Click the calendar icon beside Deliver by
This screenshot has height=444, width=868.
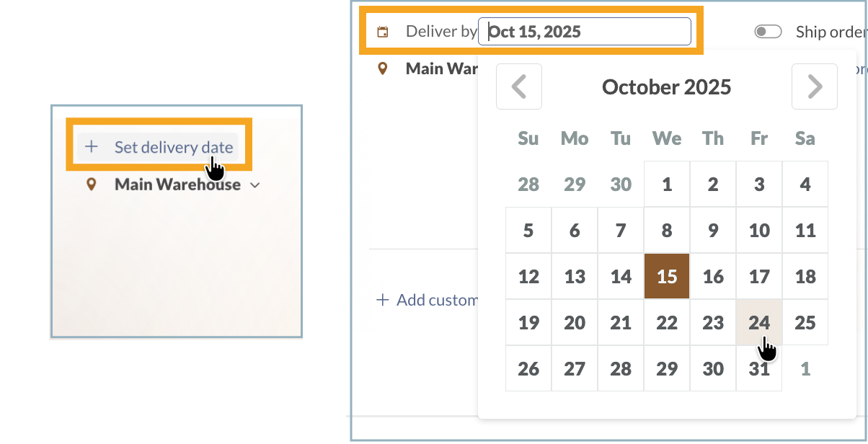point(381,30)
